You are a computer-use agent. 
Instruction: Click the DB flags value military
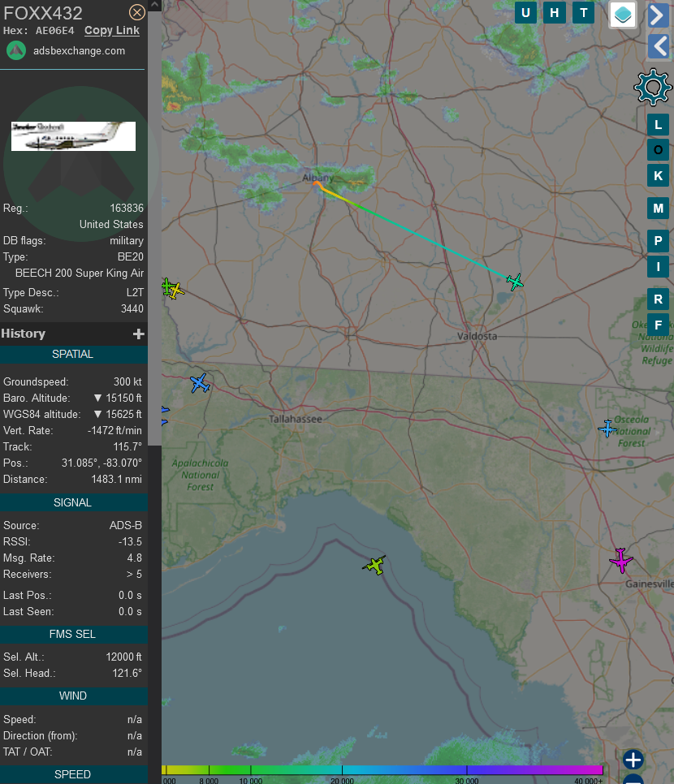click(127, 240)
